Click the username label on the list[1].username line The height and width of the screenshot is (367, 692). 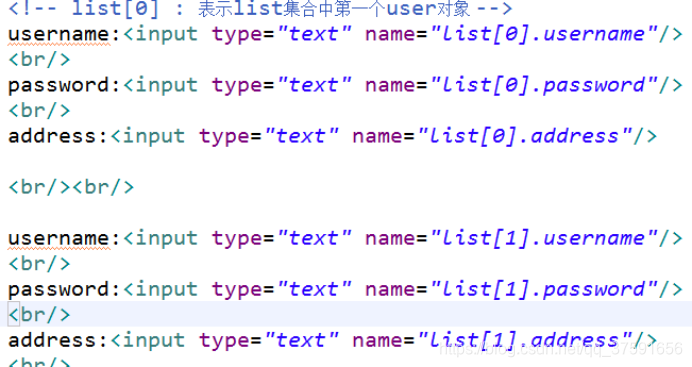59,239
